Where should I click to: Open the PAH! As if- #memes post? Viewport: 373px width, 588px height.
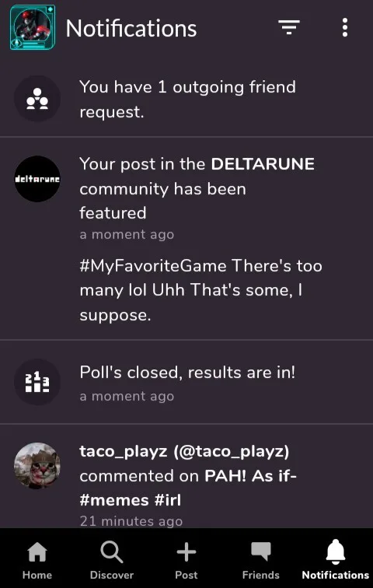point(188,488)
